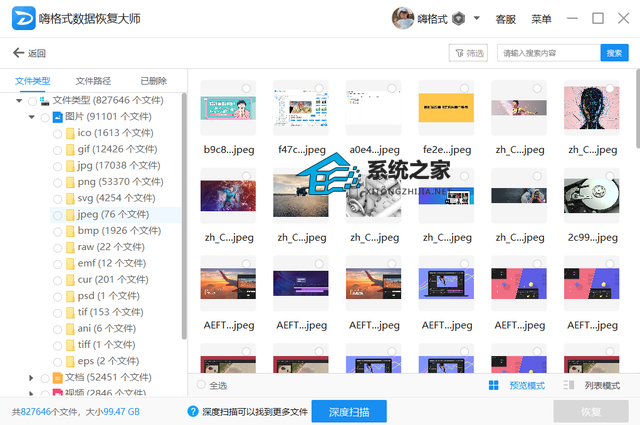Click the back arrow icon labeled 返回

click(x=18, y=53)
